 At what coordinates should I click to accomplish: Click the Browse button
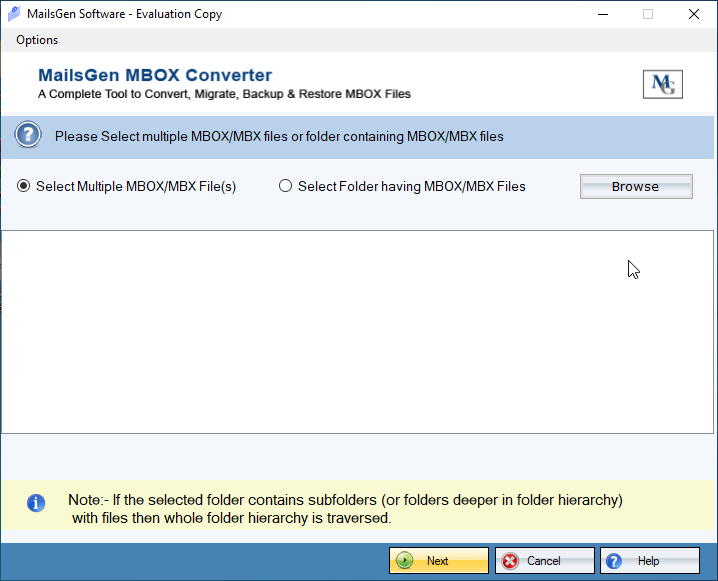point(636,186)
